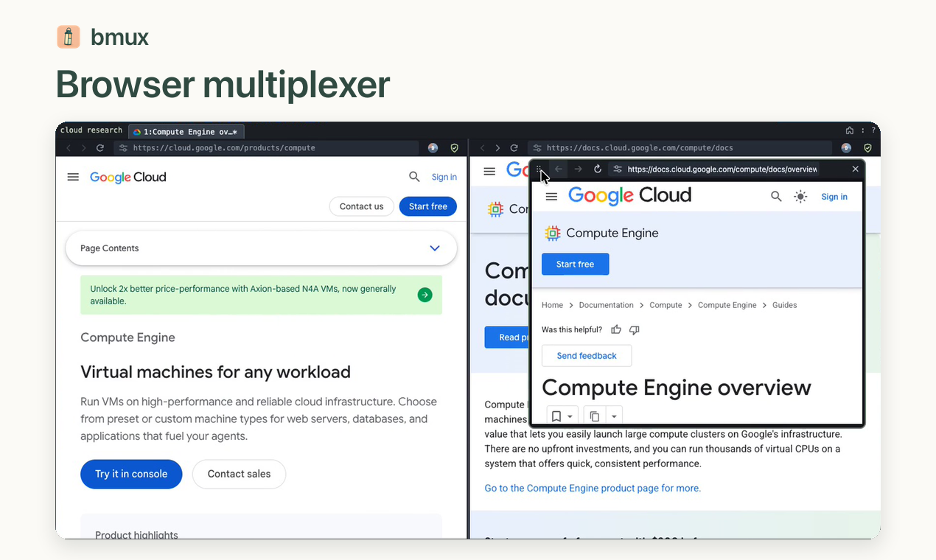Image resolution: width=936 pixels, height=560 pixels.
Task: Click the thumbs up helpful icon
Action: click(x=616, y=329)
